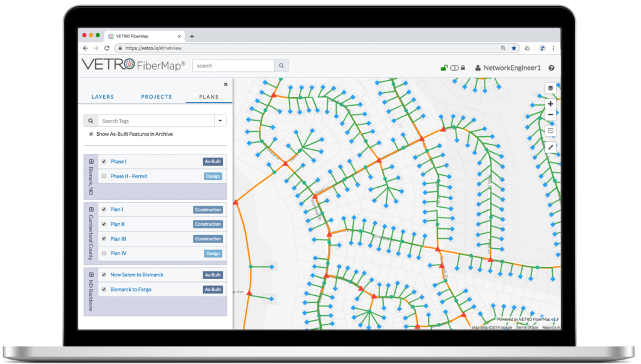Open NetworkEngineer1 user menu
This screenshot has height=364, width=641.
tap(508, 68)
